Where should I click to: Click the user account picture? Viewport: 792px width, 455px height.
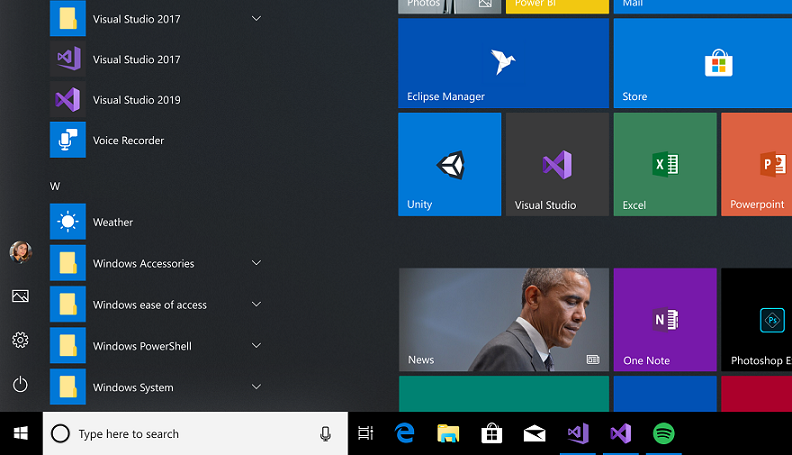point(20,252)
